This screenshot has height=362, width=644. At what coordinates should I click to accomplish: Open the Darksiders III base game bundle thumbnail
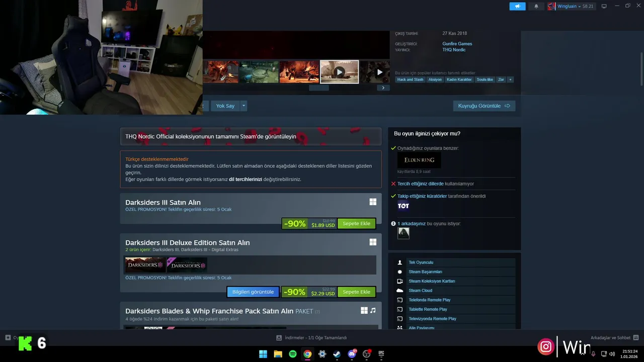pyautogui.click(x=145, y=265)
